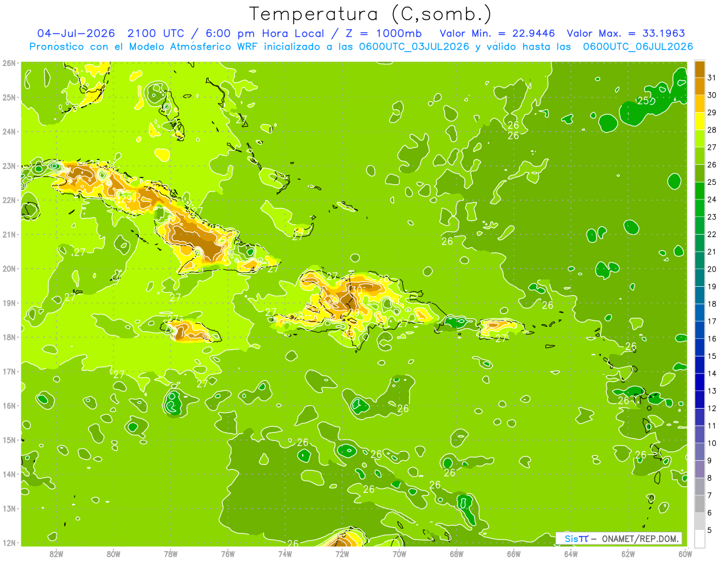This screenshot has width=728, height=562.
Task: Click the '64W' longitude axis label
Action: (570, 554)
